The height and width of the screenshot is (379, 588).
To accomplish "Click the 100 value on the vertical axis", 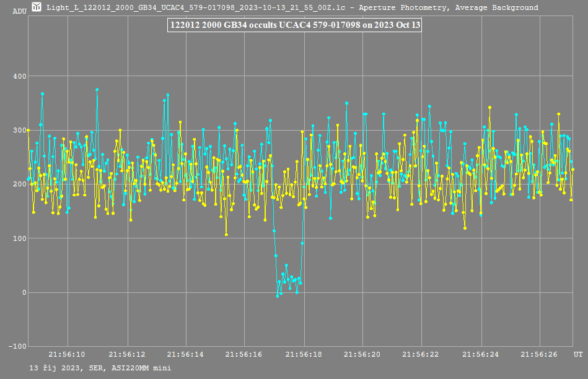I will (20, 238).
